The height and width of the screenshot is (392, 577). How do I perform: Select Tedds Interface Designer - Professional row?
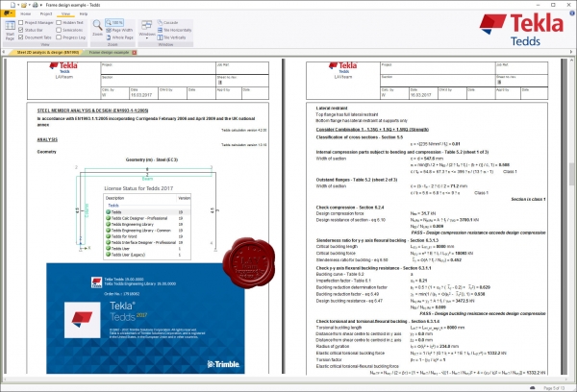[x=147, y=242]
